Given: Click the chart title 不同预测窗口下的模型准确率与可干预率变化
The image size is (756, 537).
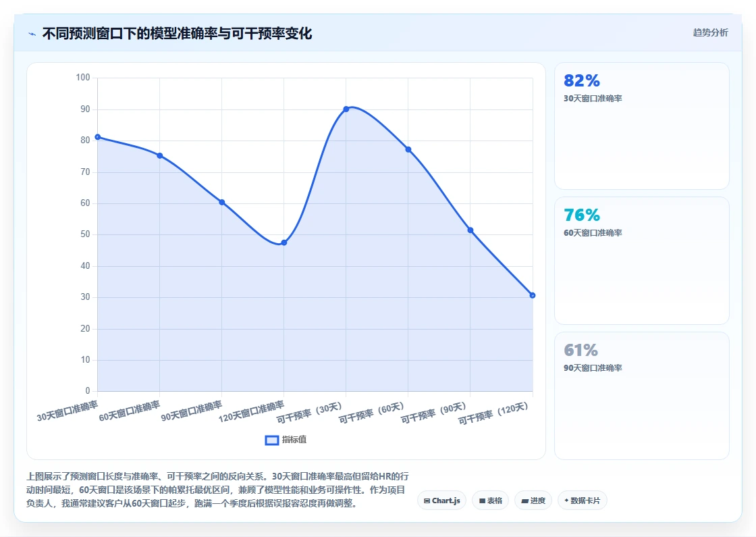Looking at the screenshot, I should [177, 34].
